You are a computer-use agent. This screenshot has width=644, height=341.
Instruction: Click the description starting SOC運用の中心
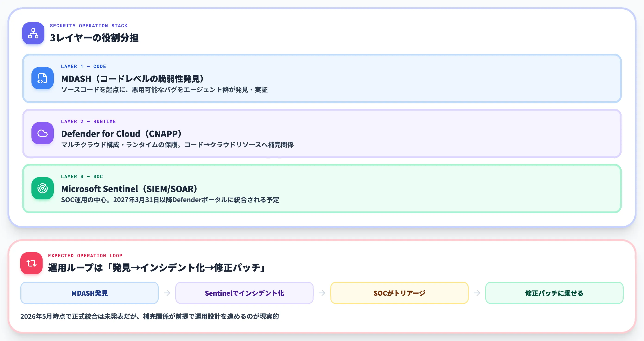pyautogui.click(x=170, y=200)
